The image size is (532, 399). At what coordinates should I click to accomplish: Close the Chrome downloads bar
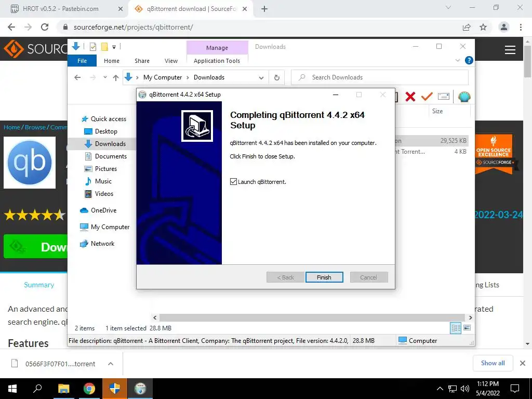(x=523, y=363)
